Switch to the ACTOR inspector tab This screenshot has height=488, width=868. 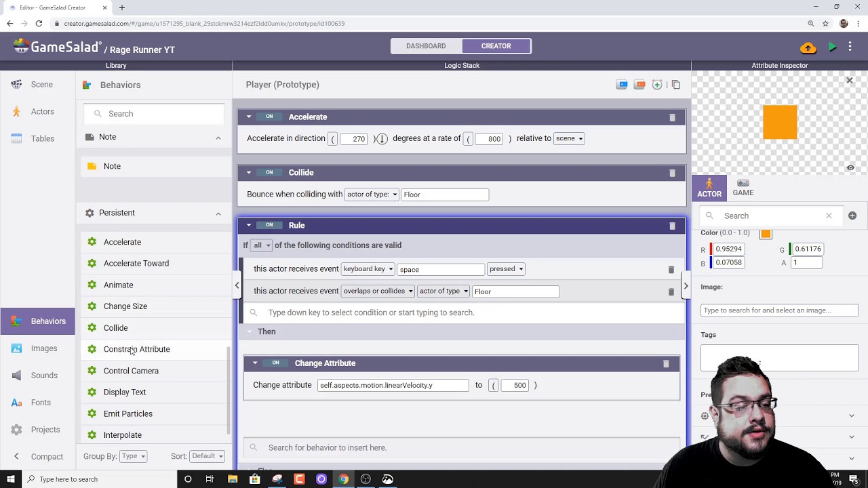click(709, 188)
